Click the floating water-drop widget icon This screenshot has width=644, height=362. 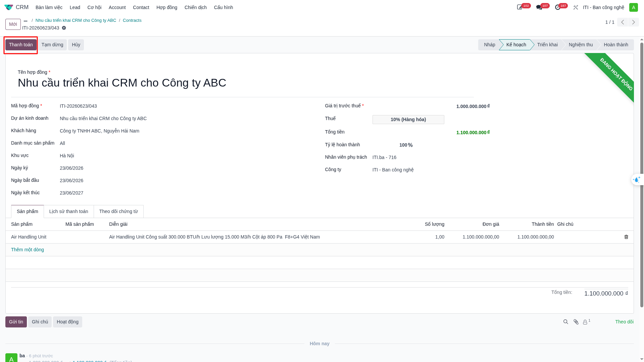(637, 179)
